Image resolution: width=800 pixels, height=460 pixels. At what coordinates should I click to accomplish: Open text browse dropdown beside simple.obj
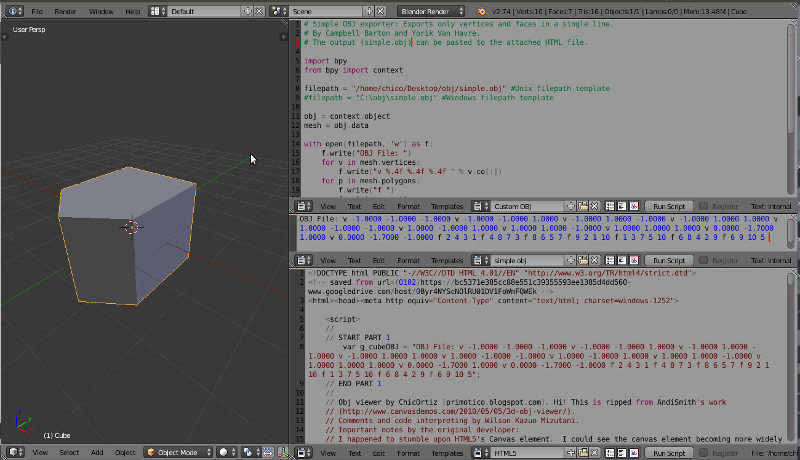click(481, 260)
